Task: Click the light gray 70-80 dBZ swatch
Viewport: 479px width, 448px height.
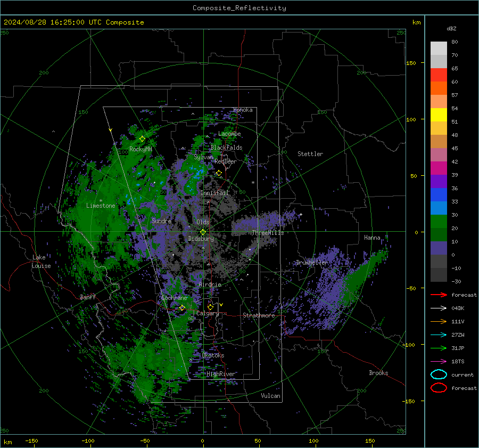Action: point(439,48)
